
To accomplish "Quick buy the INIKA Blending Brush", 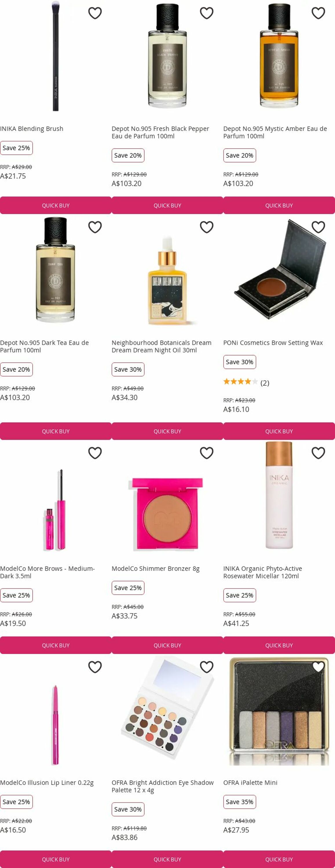I will pos(56,205).
